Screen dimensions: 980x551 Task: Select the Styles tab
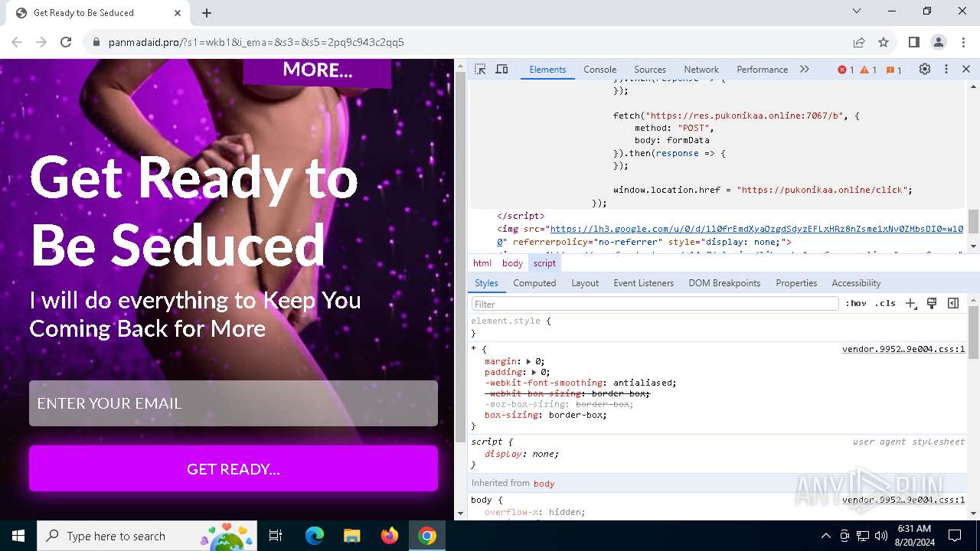[x=486, y=282]
